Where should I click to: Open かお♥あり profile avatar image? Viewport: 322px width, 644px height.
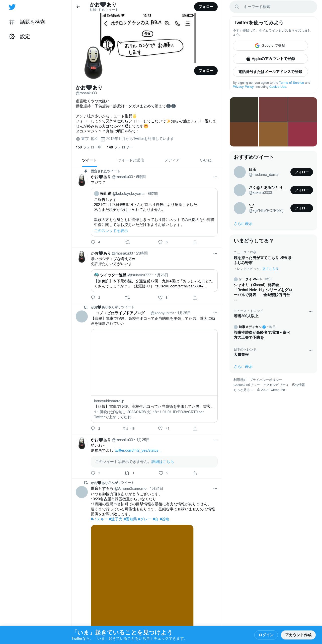pos(94,63)
